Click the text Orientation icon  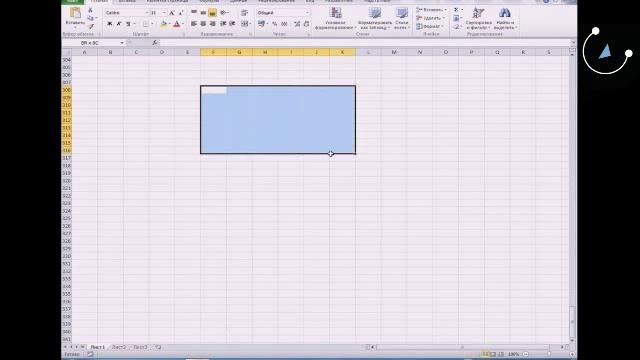point(224,13)
